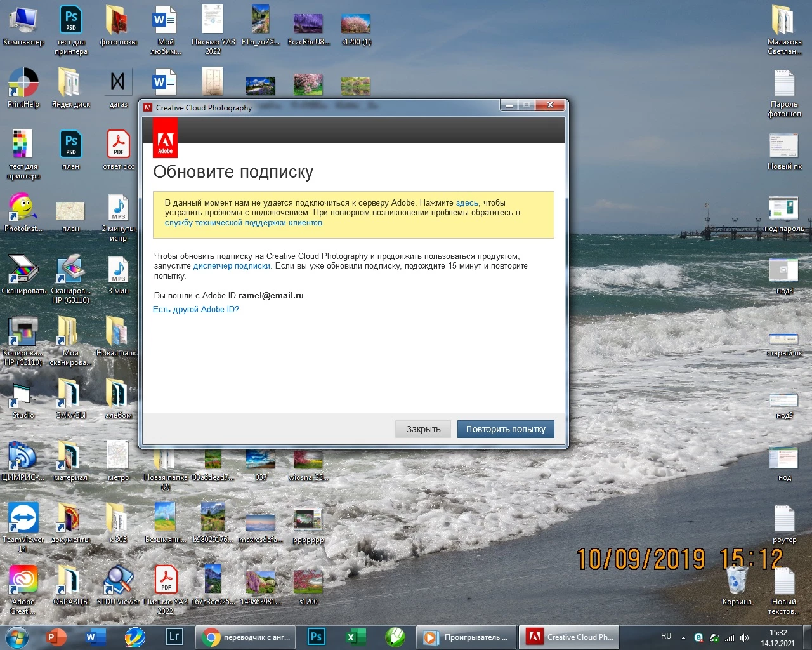This screenshot has height=650, width=812.
Task: Open Excel from the taskbar
Action: [x=355, y=637]
